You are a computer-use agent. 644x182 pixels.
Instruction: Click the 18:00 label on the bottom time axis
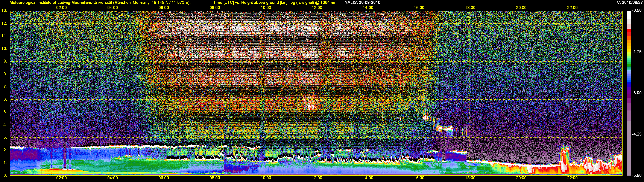[x=470, y=178]
